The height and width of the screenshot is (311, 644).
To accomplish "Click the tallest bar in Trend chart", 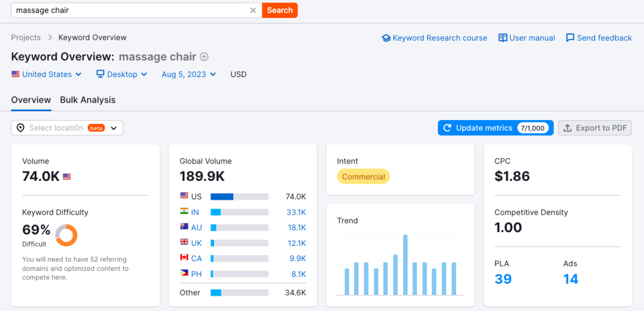I will point(405,264).
